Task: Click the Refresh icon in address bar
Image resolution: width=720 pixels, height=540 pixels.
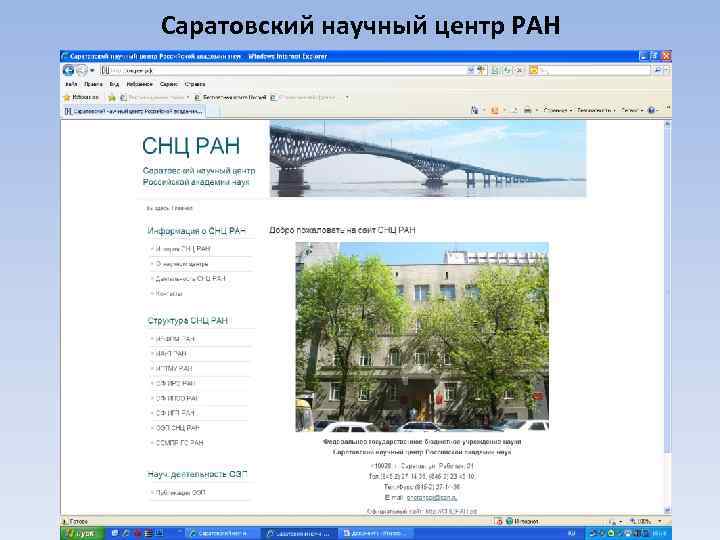Action: [x=507, y=70]
